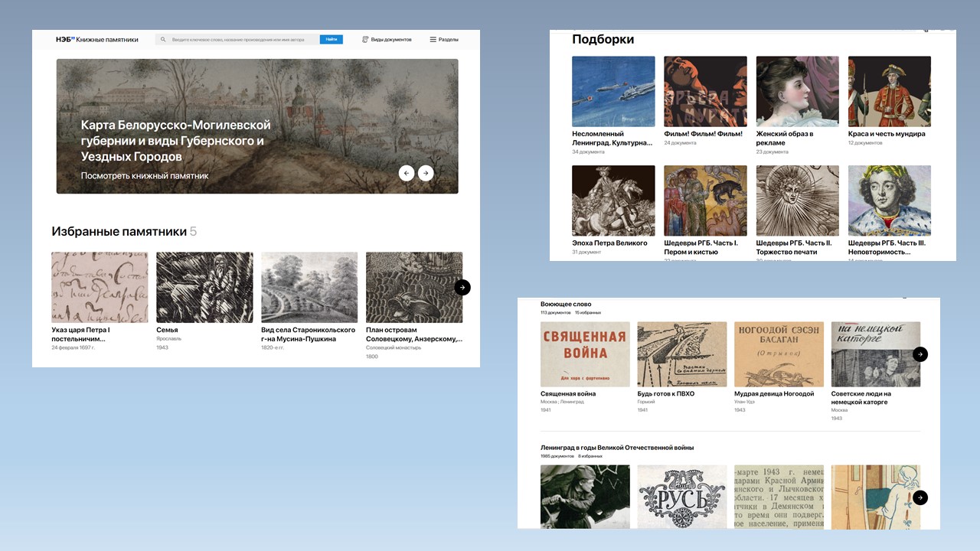Open the Указ царя Петра I thumbnail
Screen dimensions: 980x551
pyautogui.click(x=100, y=287)
